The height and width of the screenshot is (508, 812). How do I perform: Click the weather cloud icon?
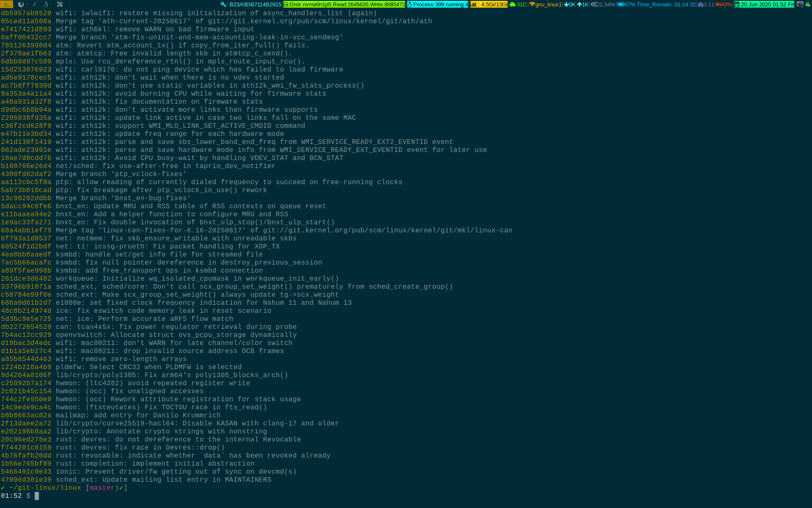(x=513, y=4)
